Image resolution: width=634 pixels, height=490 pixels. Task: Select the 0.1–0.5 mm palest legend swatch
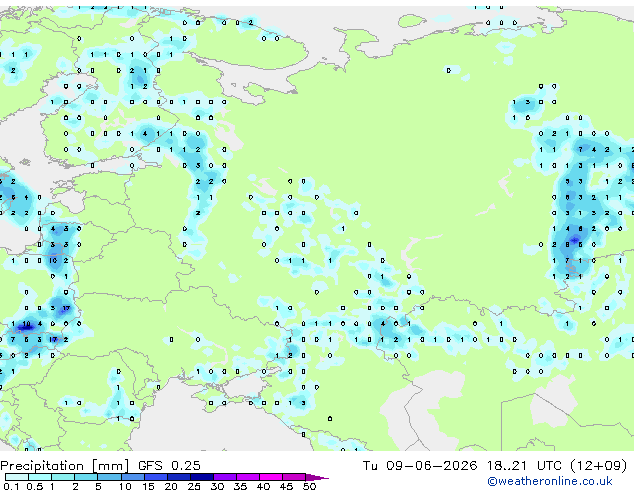[17, 477]
